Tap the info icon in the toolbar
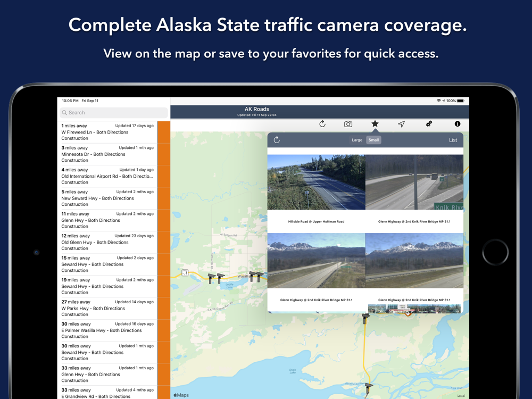The width and height of the screenshot is (532, 399). click(x=458, y=124)
